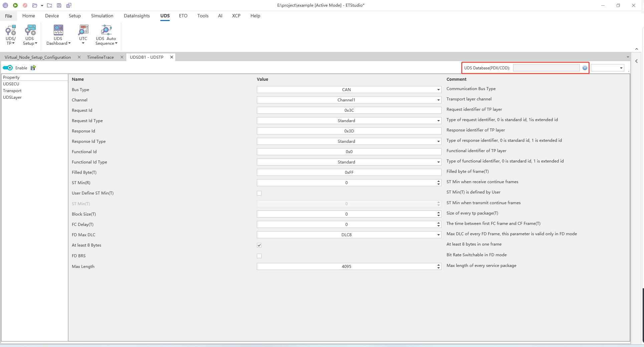The height and width of the screenshot is (347, 644).
Task: Open the UDS/TP ribbon tool
Action: 10,35
